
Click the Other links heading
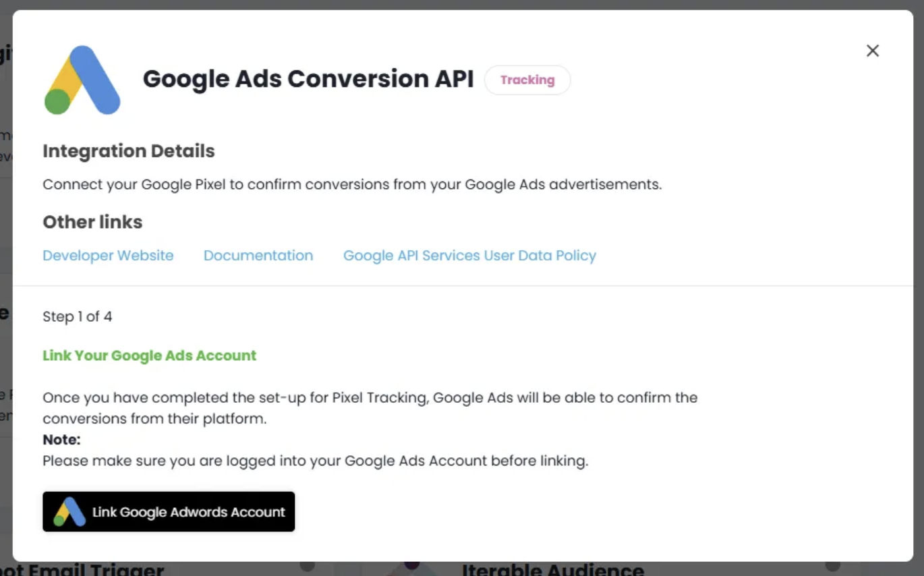click(x=92, y=222)
